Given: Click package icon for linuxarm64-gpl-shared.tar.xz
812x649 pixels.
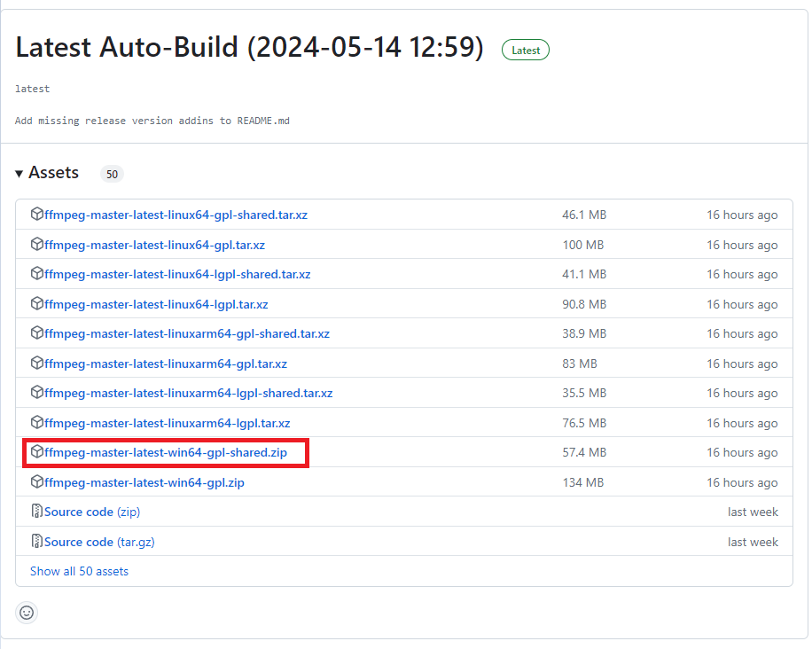Looking at the screenshot, I should [36, 333].
